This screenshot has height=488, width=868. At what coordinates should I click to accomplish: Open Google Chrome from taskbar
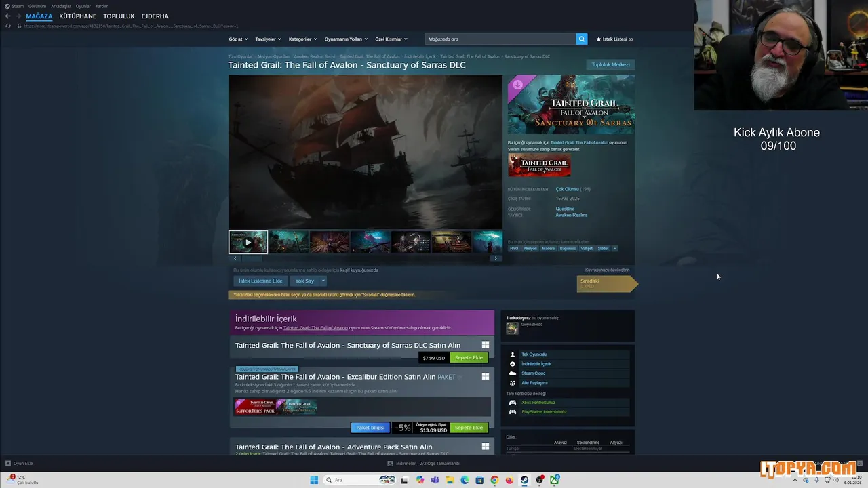[494, 480]
